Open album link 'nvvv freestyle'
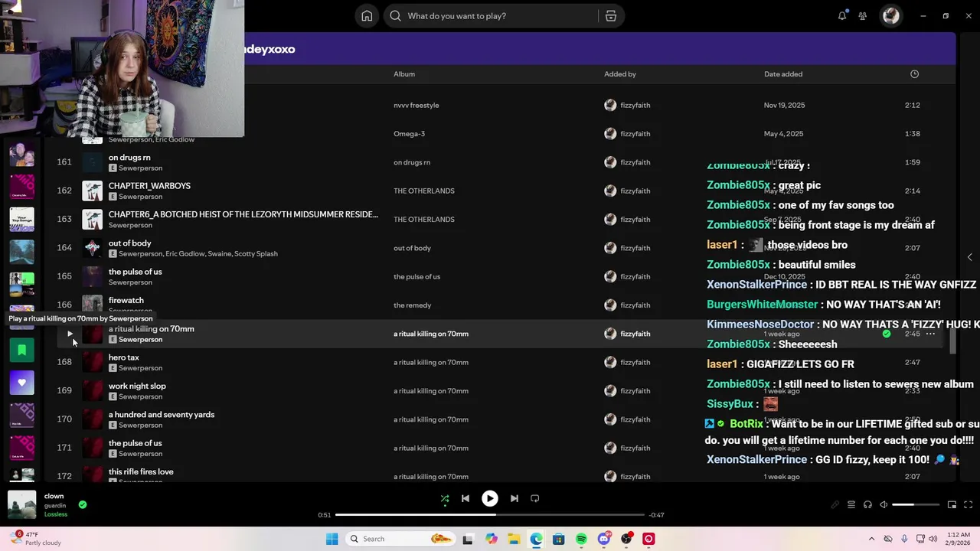 point(416,106)
